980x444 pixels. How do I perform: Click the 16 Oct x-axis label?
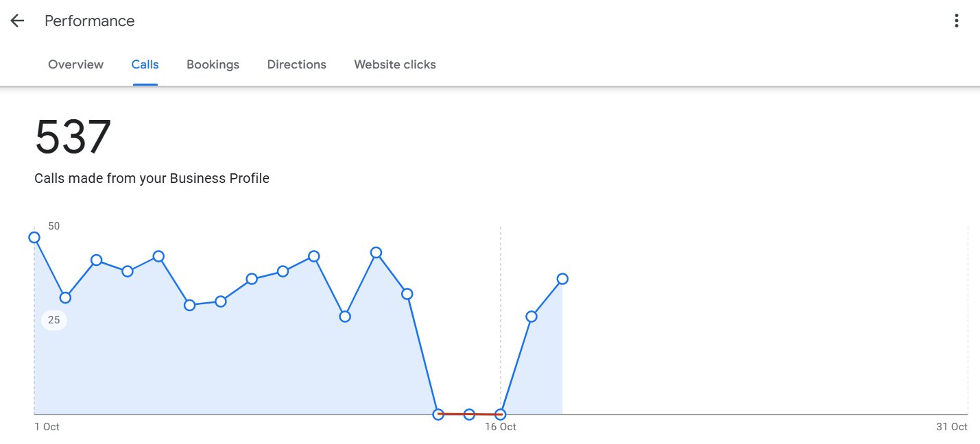tap(501, 427)
